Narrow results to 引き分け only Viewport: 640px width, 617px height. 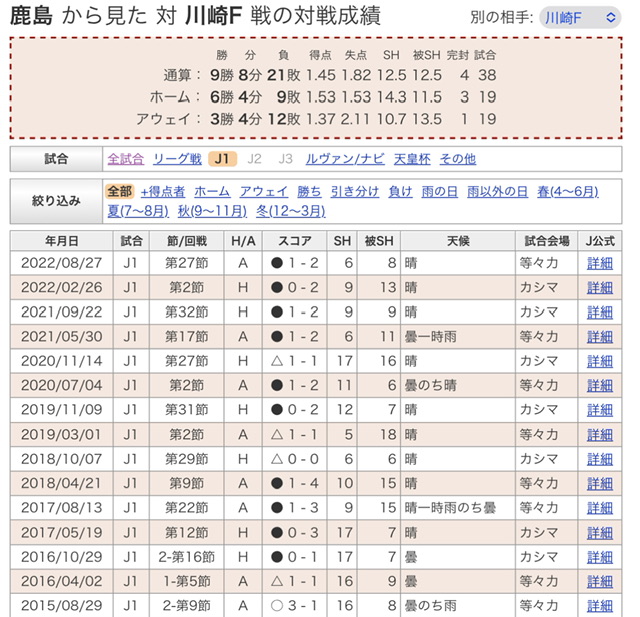click(x=355, y=191)
